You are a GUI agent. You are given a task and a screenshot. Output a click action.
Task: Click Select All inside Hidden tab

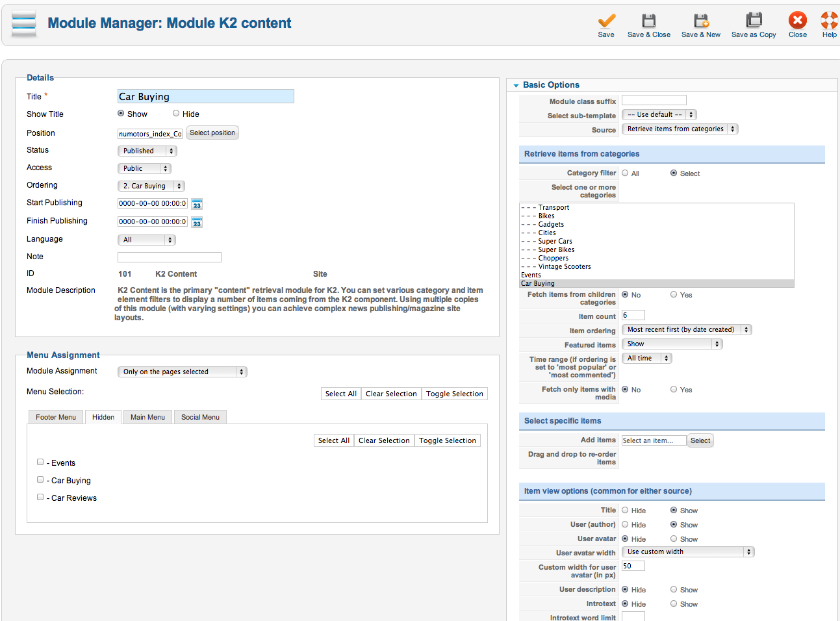point(334,440)
